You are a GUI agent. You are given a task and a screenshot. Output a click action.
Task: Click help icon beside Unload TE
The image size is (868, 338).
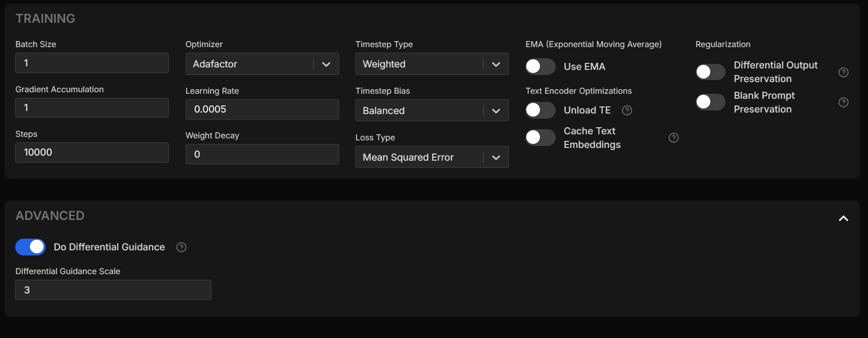pos(627,110)
